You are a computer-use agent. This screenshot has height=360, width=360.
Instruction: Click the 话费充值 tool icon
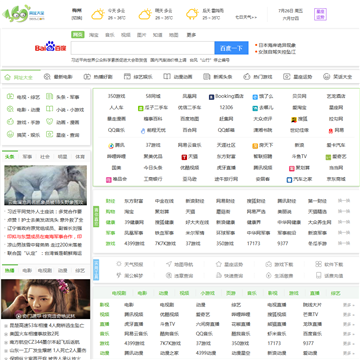318,275
